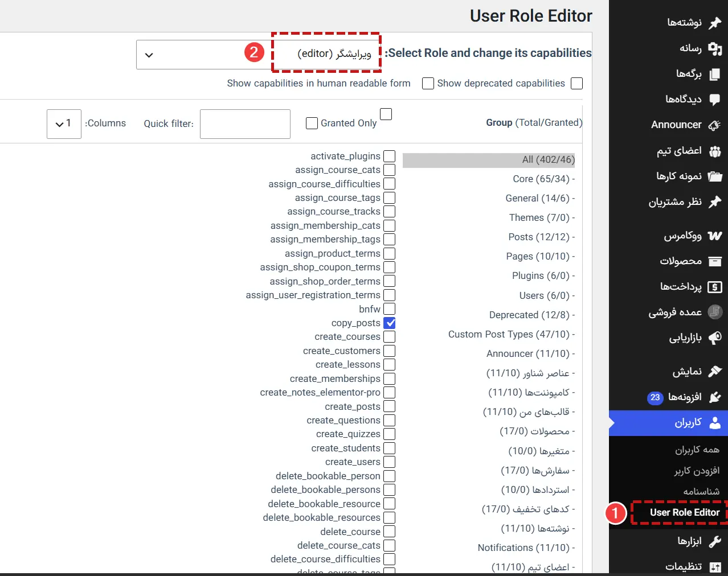Image resolution: width=728 pixels, height=576 pixels.
Task: Click the settings sliders icon beside تنظیمات
Action: (x=715, y=567)
